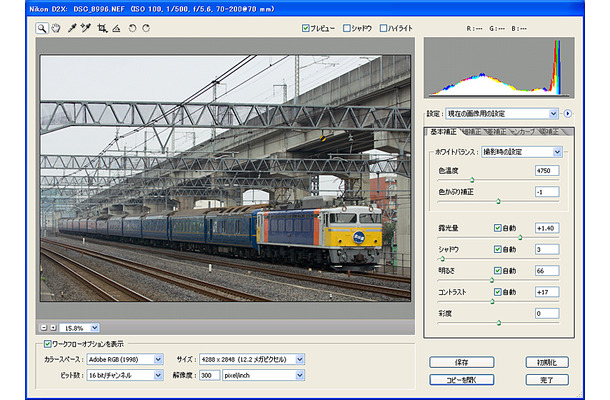Click the 初期化 reset button

547,362
